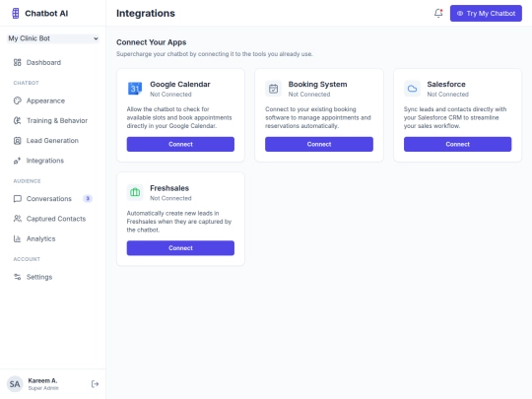The width and height of the screenshot is (532, 399).
Task: Click the Super Admin role label
Action: point(43,388)
